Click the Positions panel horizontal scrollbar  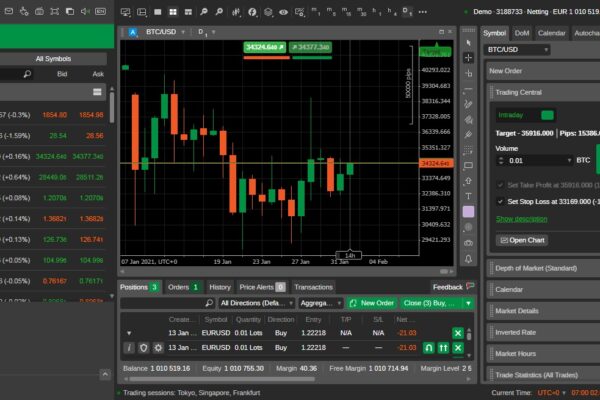[222, 379]
